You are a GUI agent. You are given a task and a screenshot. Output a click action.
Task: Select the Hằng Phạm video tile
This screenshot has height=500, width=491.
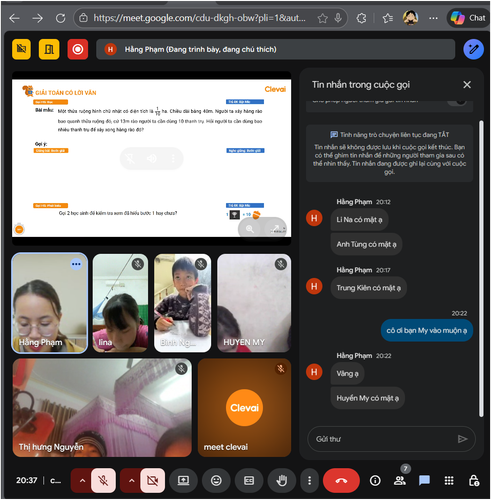click(x=50, y=303)
